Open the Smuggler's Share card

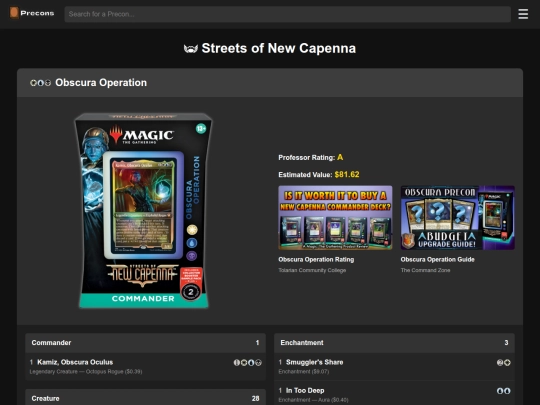314,362
